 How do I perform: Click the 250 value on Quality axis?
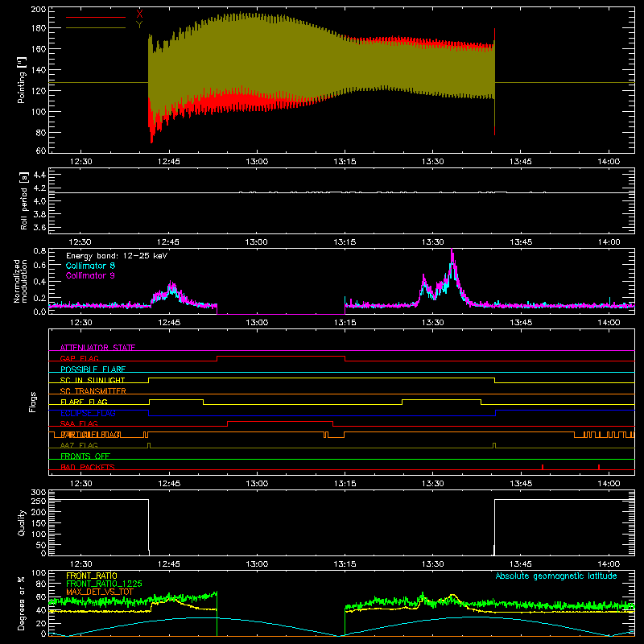pyautogui.click(x=39, y=501)
